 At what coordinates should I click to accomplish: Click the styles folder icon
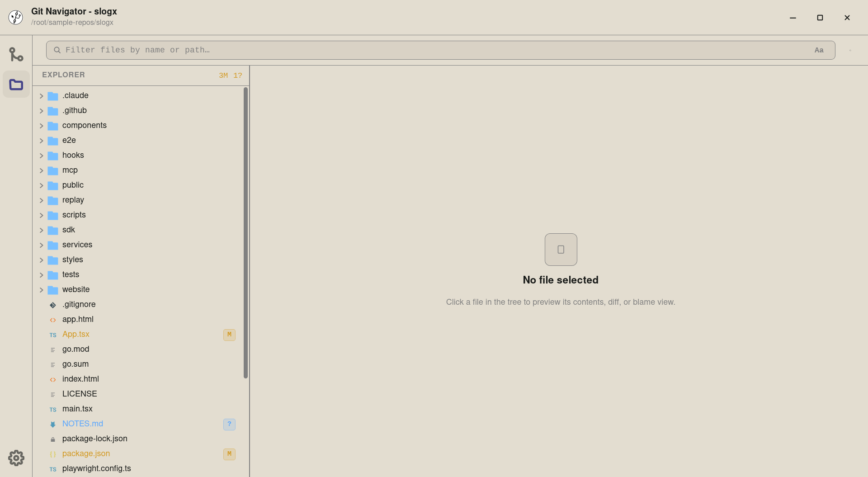tap(53, 260)
